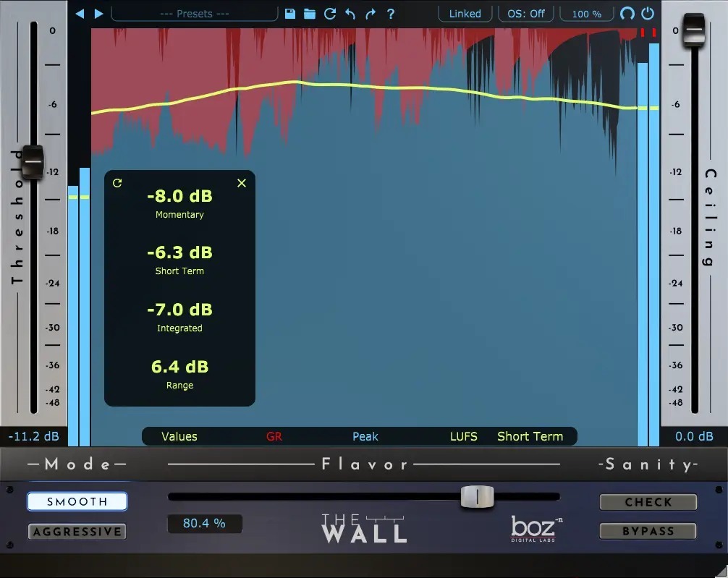Adjust the Flavor slider handle
The height and width of the screenshot is (578, 728).
478,497
